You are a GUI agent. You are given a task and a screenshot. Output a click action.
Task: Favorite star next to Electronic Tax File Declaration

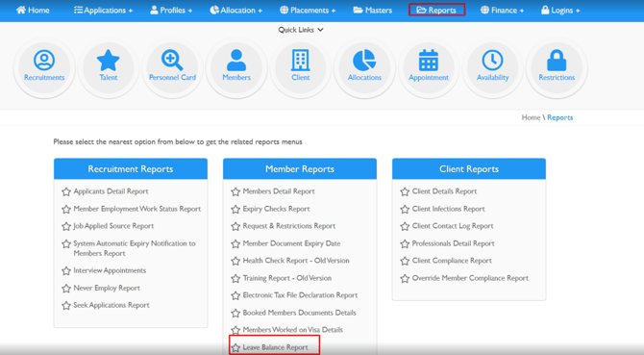coord(235,296)
